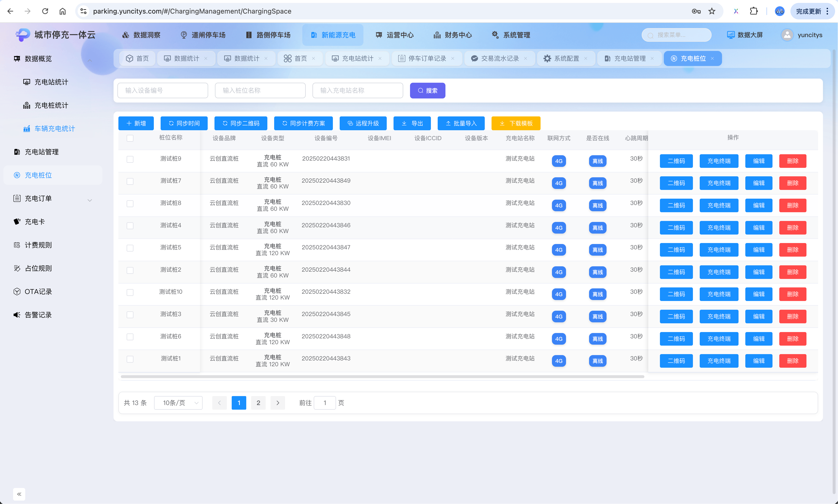The width and height of the screenshot is (838, 504).
Task: Reload the page using refresh icon
Action: pos(45,11)
